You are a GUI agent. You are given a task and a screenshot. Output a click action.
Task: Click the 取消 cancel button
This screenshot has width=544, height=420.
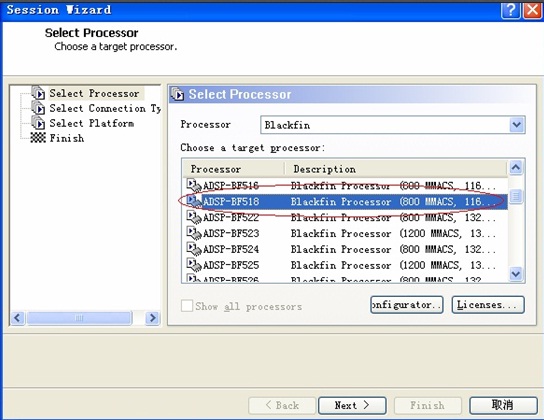(503, 405)
